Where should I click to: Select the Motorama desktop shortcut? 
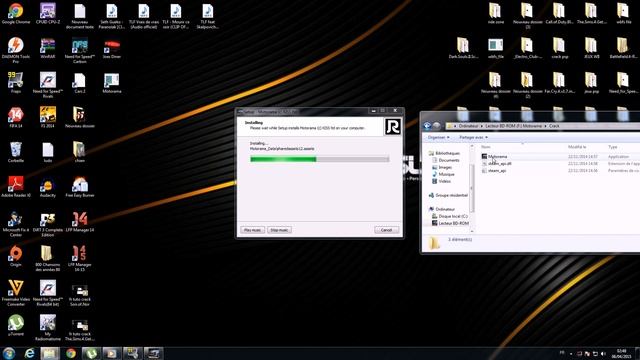(111, 83)
